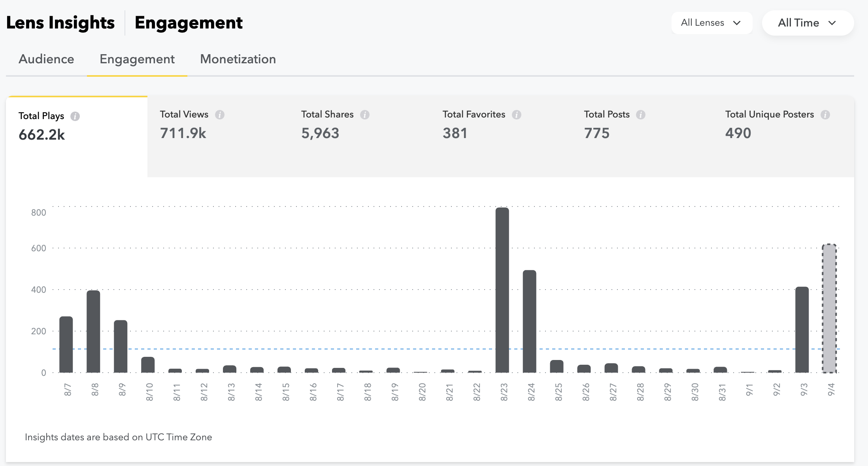Click the 8/10 bar in the chart
Screen dimensions: 868x466
pos(148,365)
